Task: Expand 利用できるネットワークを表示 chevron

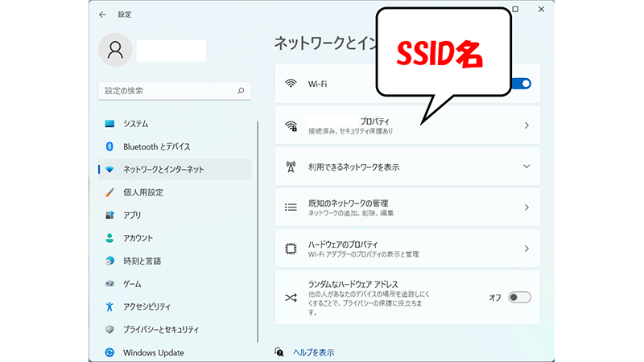Action: [526, 167]
